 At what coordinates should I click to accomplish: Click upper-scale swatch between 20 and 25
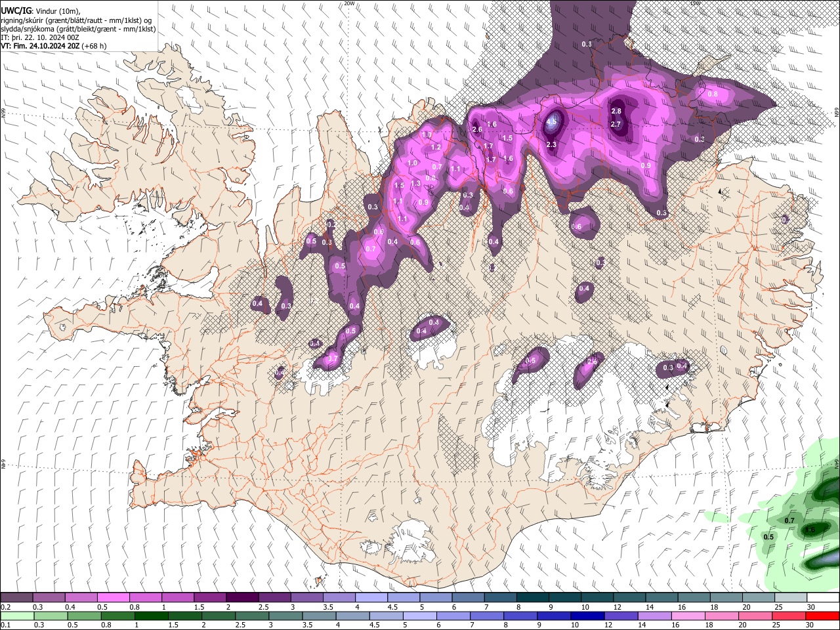click(x=758, y=597)
